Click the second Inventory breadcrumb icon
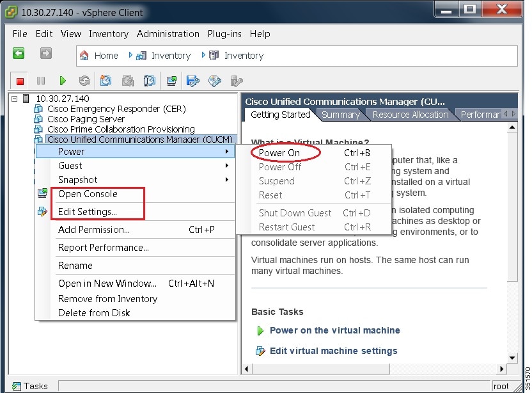Viewport: 532px width, 393px height. pos(214,55)
